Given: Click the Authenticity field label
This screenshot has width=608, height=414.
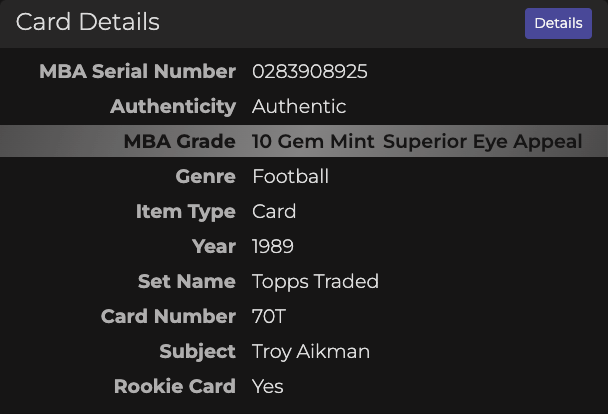Looking at the screenshot, I should [173, 107].
